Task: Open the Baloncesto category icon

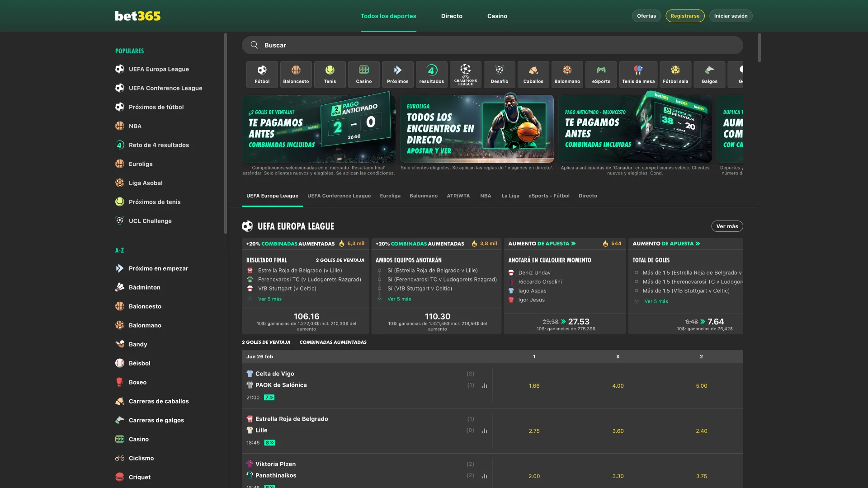Action: click(296, 74)
